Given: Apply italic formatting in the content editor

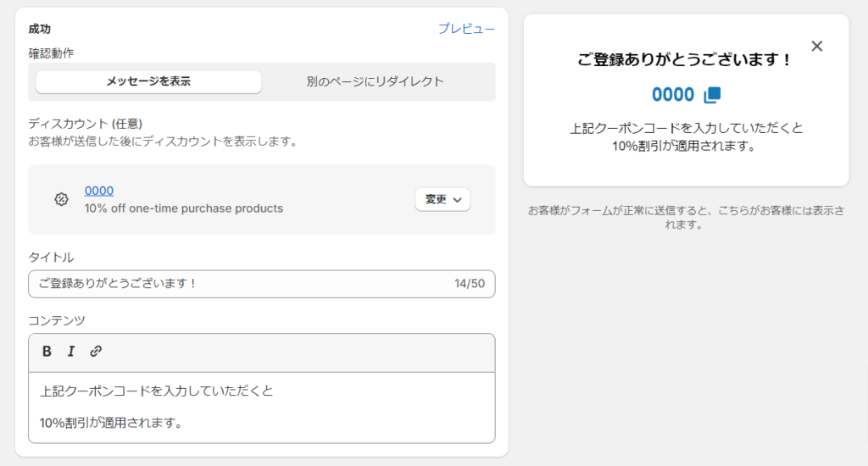Looking at the screenshot, I should click(x=71, y=352).
